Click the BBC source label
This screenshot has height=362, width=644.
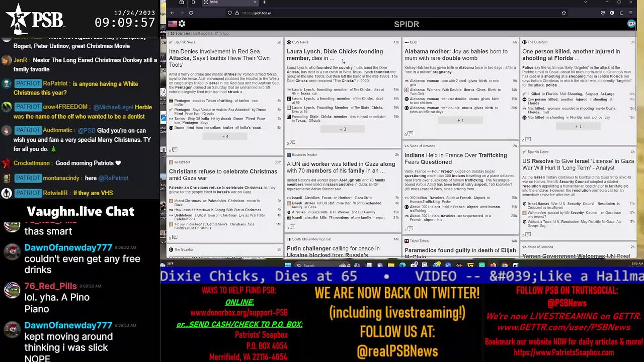(x=413, y=42)
